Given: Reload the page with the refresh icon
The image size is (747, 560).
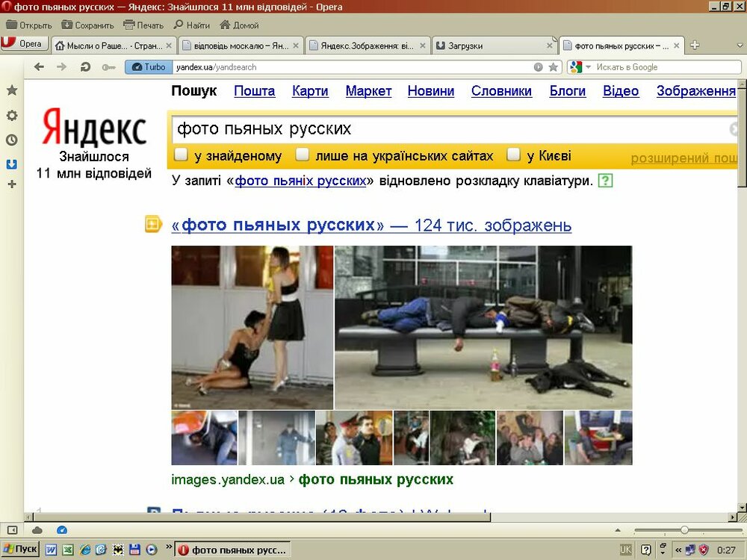Looking at the screenshot, I should (85, 67).
